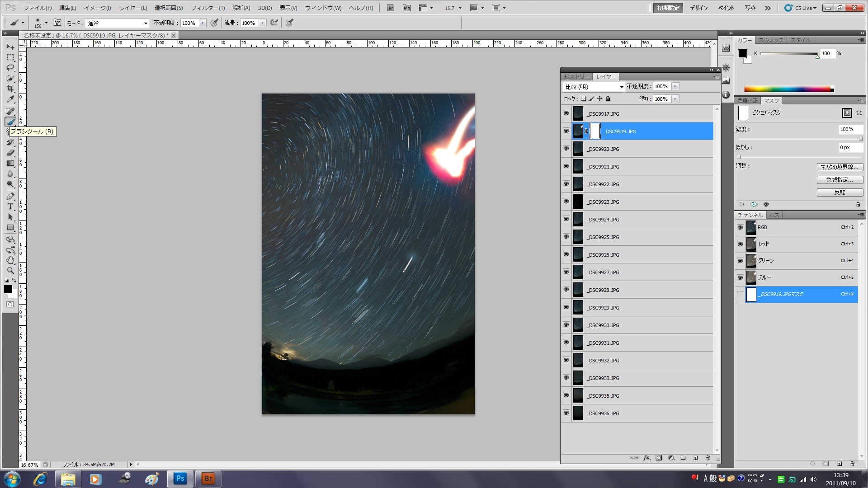Click the 反転 button in Masks panel

[x=840, y=192]
